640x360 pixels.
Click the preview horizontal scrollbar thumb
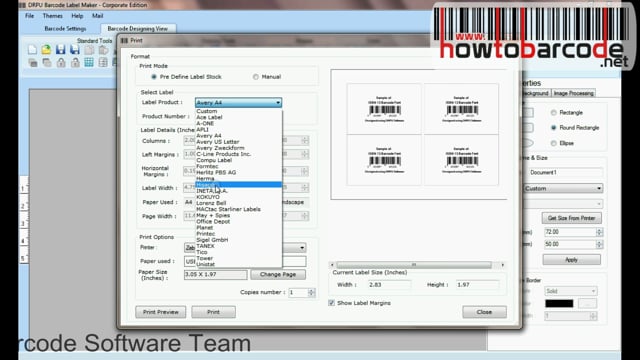(x=414, y=265)
